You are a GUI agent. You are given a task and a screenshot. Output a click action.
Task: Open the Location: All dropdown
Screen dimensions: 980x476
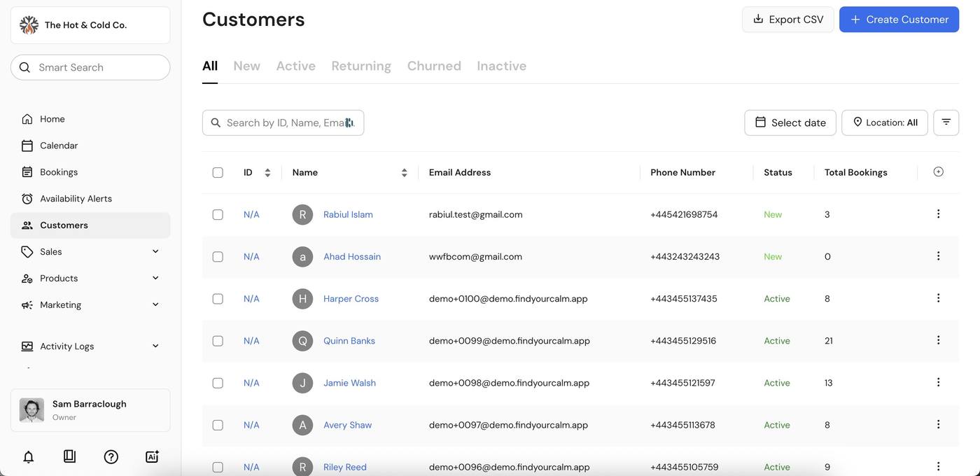click(x=885, y=122)
